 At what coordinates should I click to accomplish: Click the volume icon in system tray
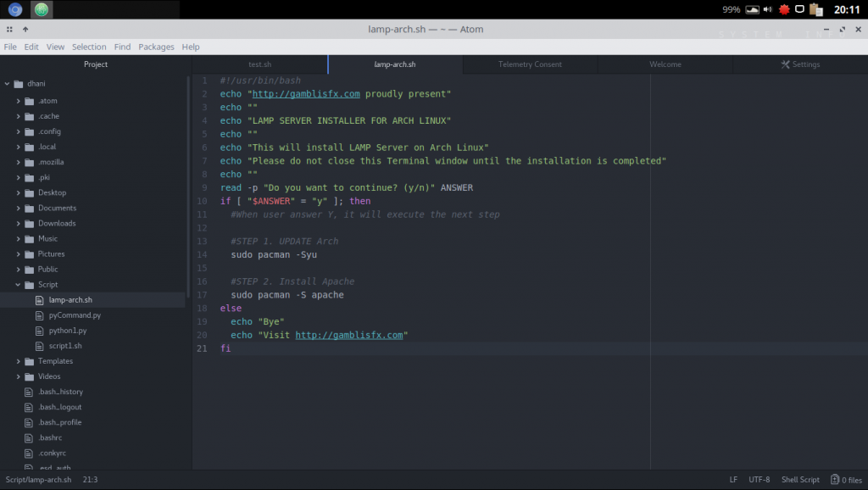pyautogui.click(x=767, y=10)
